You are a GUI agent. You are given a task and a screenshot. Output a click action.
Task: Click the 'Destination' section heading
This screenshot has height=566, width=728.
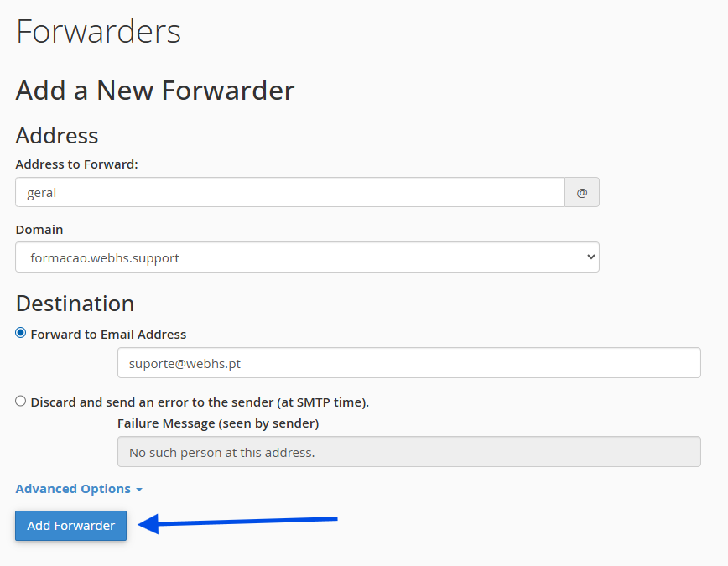(75, 303)
